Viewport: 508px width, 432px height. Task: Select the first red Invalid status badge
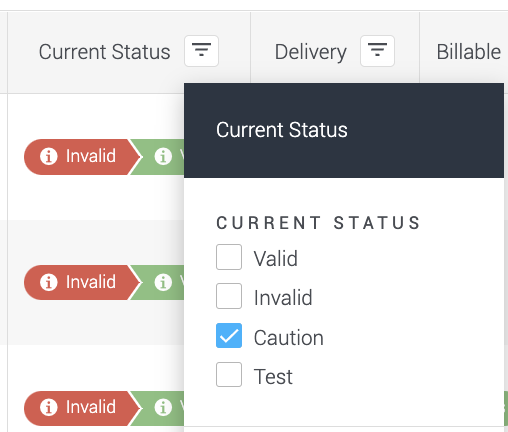coord(82,157)
